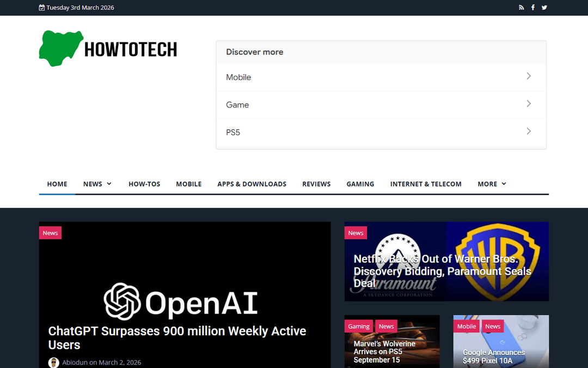
Task: Click News tag on the Pixel article
Action: click(x=493, y=327)
